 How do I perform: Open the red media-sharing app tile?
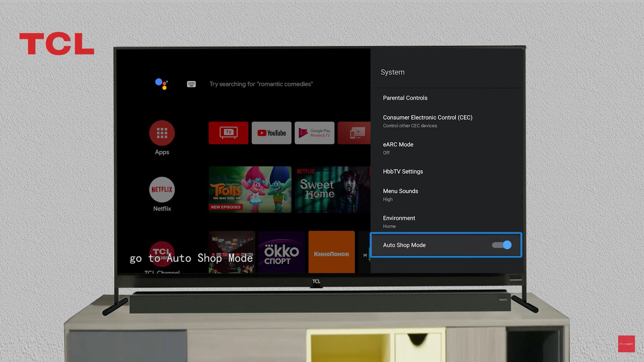click(354, 133)
